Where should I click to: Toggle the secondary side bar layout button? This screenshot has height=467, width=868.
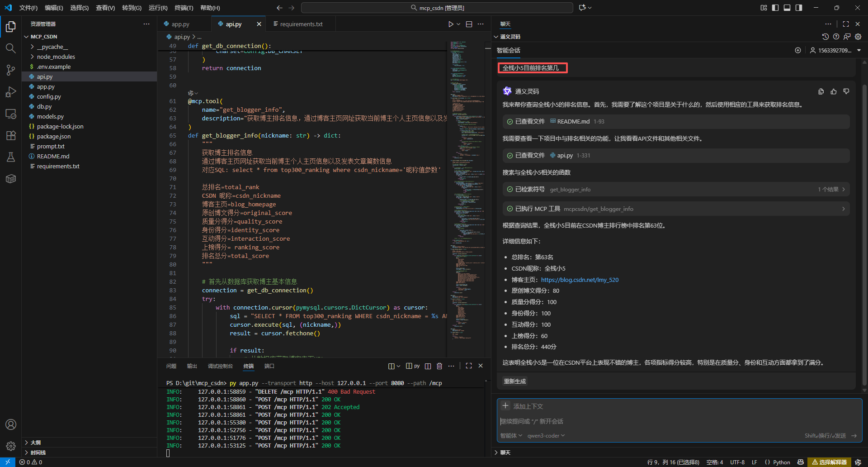tap(799, 8)
